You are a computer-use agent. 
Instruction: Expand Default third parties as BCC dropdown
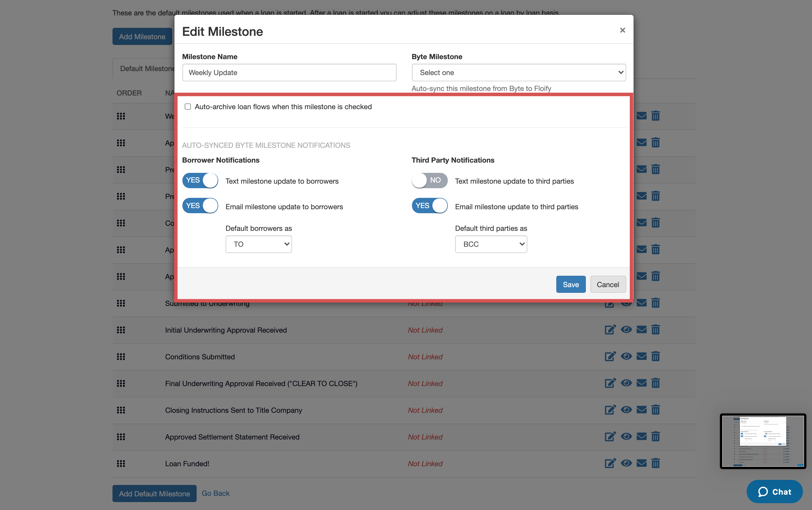pyautogui.click(x=491, y=244)
